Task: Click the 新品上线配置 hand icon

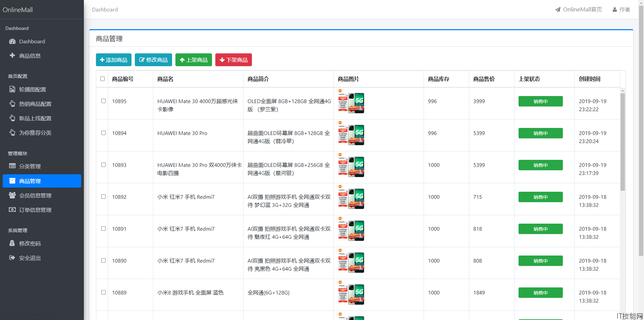Action: (x=12, y=118)
